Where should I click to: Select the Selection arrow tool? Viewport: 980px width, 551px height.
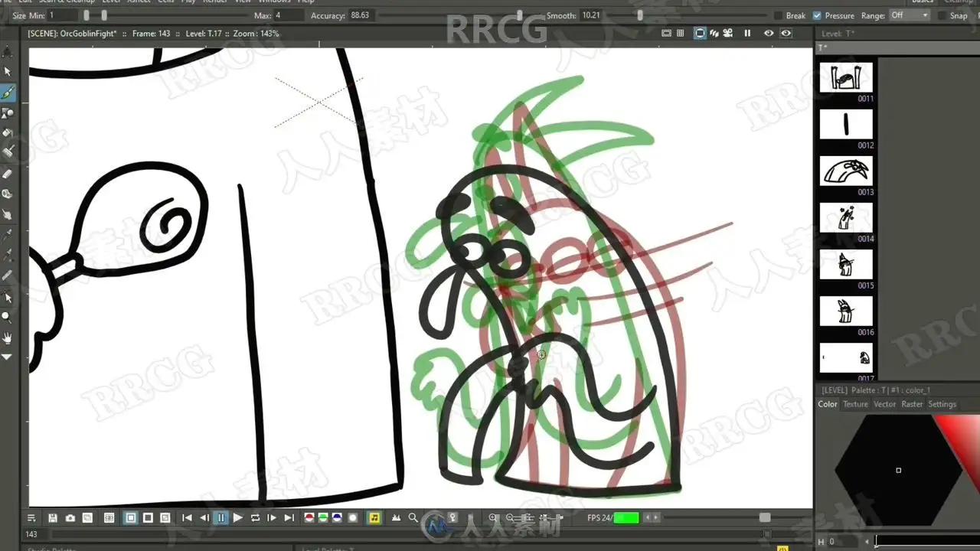(x=8, y=71)
